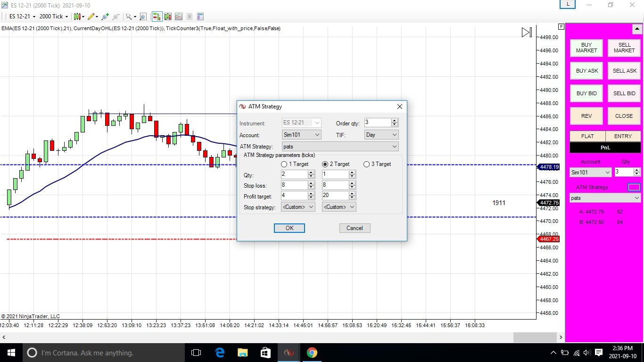Click the first target Qty field
This screenshot has height=362, width=644.
pos(294,174)
